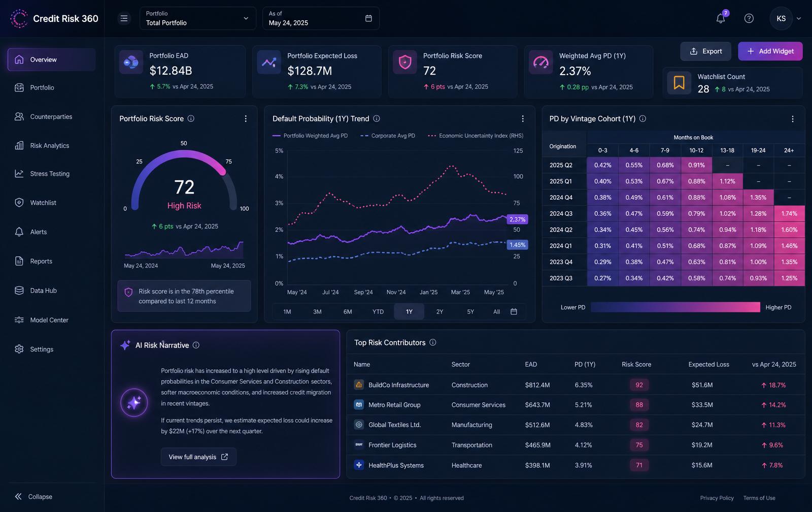Click the percentile shield icon in risk note
Screen dimensions: 812x512
128,292
